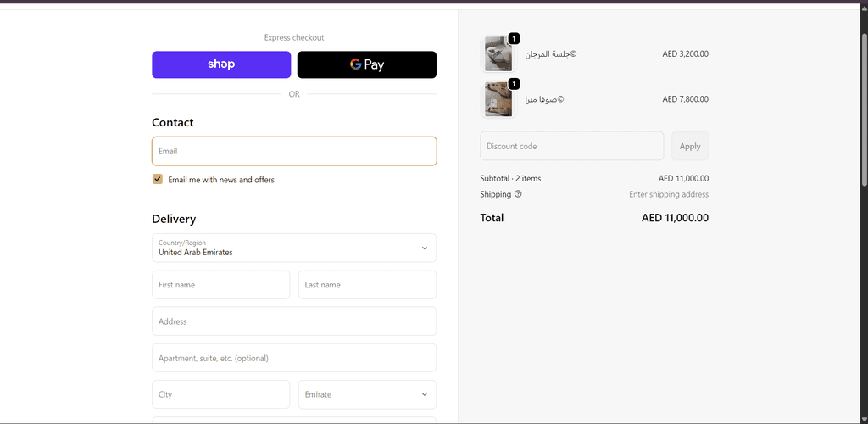Select the Last name field
The width and height of the screenshot is (868, 424).
click(367, 285)
